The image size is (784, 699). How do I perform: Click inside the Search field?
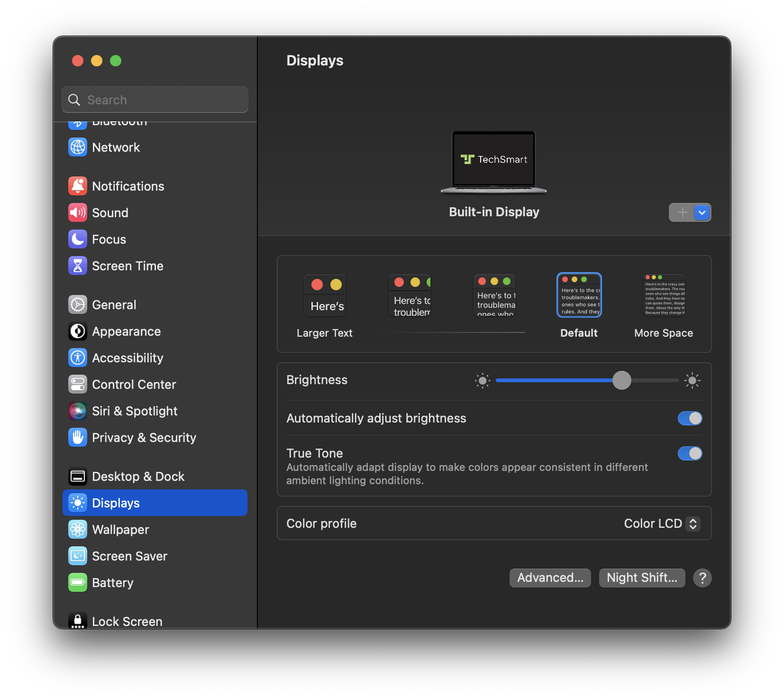point(155,100)
